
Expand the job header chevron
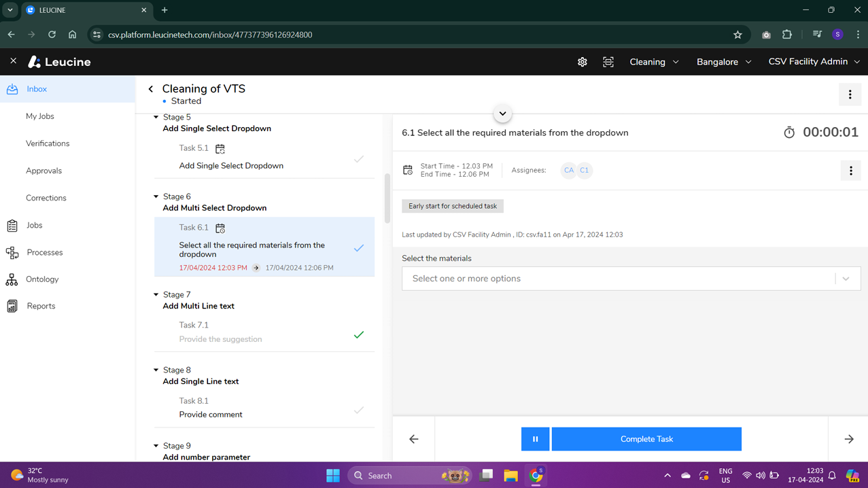point(502,114)
